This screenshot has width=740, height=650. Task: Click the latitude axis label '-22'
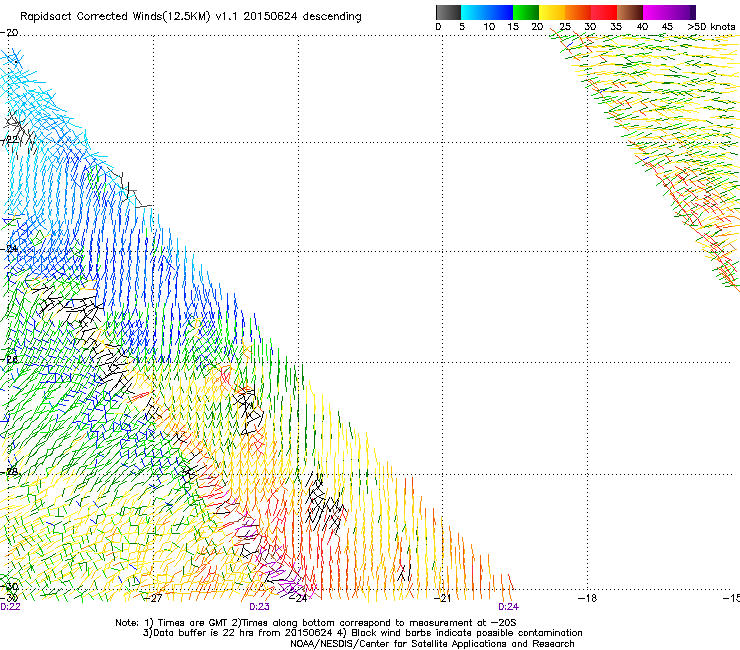(9, 140)
